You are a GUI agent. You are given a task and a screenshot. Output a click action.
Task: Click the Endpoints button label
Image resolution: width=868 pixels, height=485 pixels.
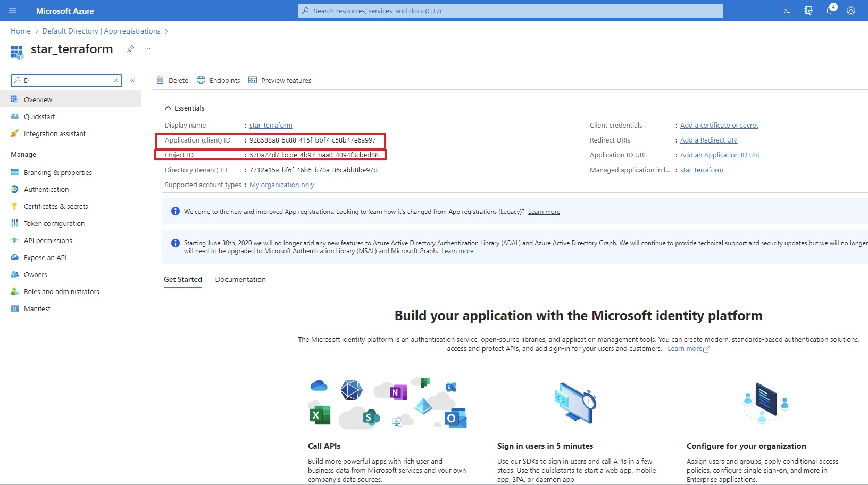coord(224,80)
